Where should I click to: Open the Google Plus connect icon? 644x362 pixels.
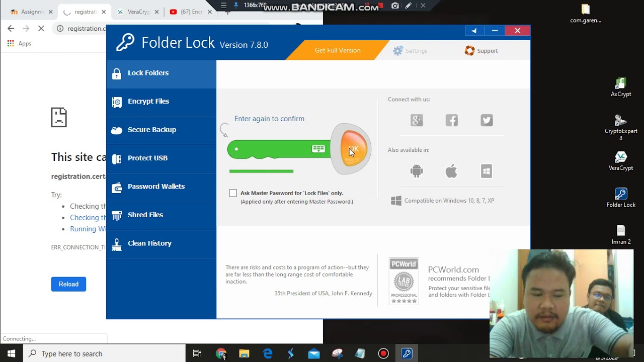[x=417, y=120]
